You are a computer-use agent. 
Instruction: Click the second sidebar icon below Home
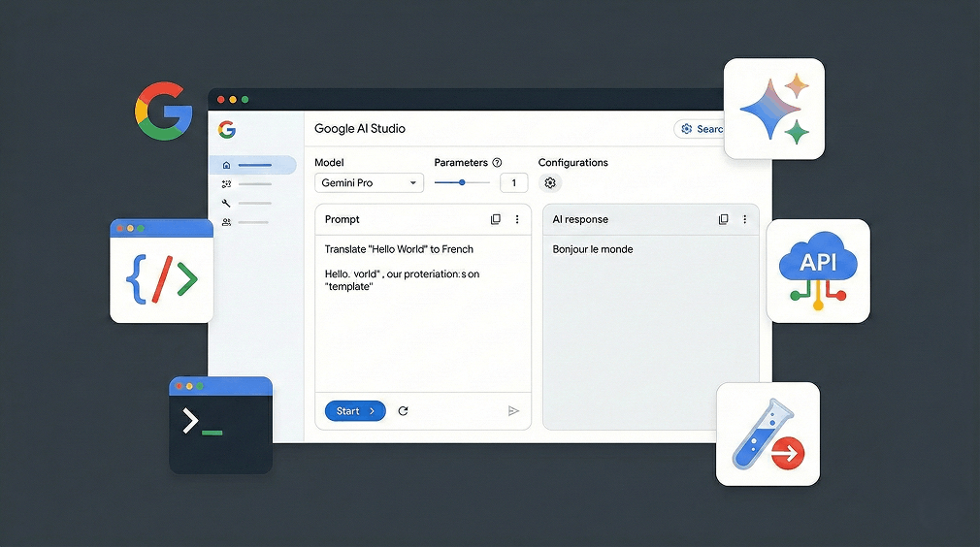point(226,183)
